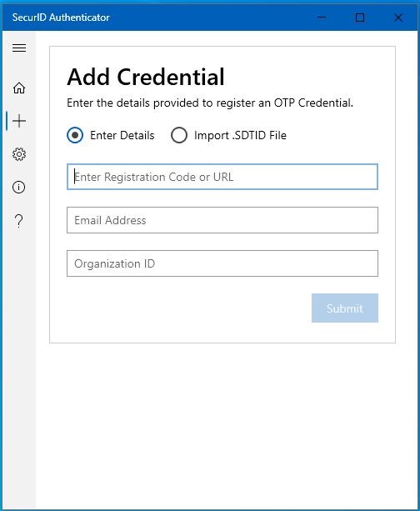The height and width of the screenshot is (511, 420).
Task: Click the OTP Credential instruction text
Action: (x=210, y=103)
